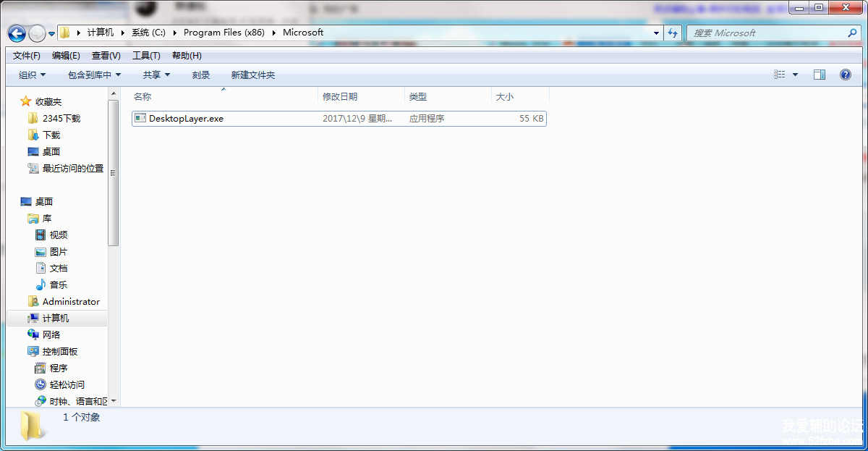Click the navigation pane vertical scrollbar thumb

114,173
